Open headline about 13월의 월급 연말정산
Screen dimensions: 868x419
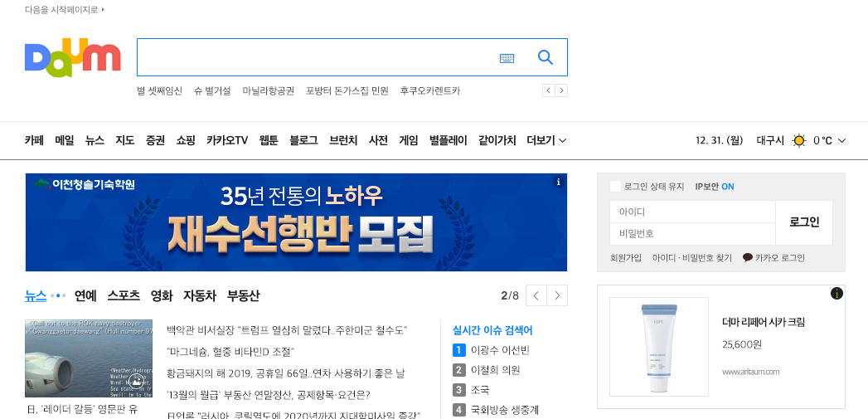coord(269,395)
